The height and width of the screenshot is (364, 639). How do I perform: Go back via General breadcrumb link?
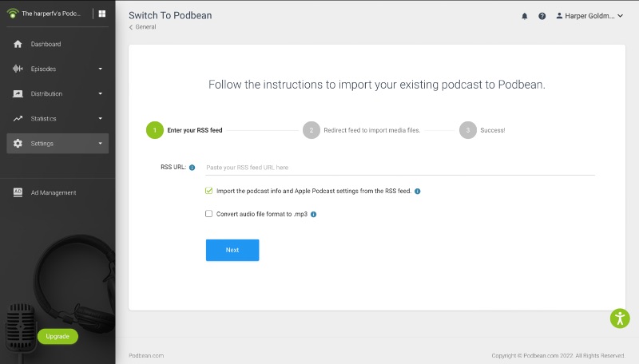[x=145, y=27]
